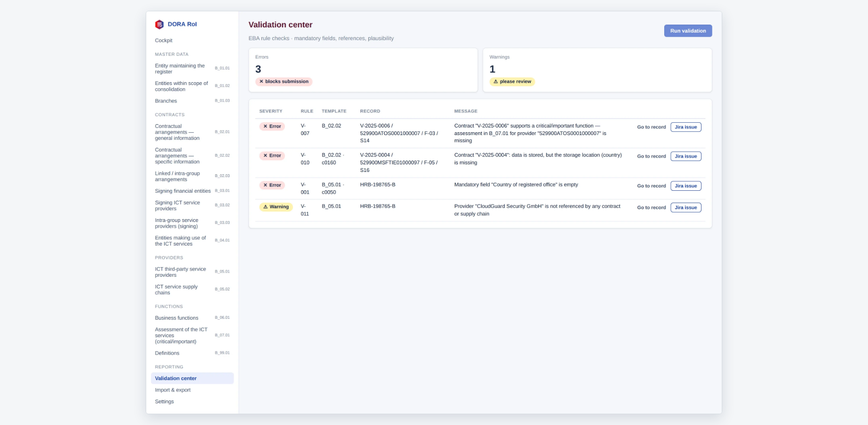868x425 pixels.
Task: Go to Entities within scope of consolidation
Action: 192,86
